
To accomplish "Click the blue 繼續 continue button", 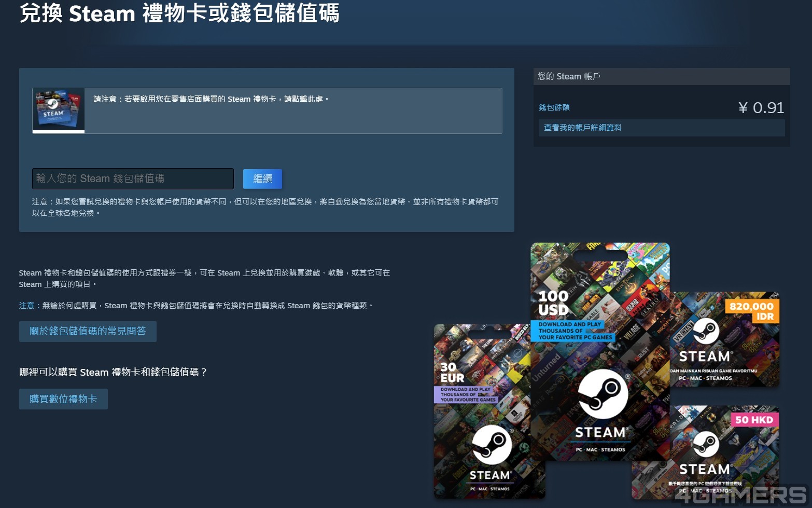I will (x=262, y=179).
